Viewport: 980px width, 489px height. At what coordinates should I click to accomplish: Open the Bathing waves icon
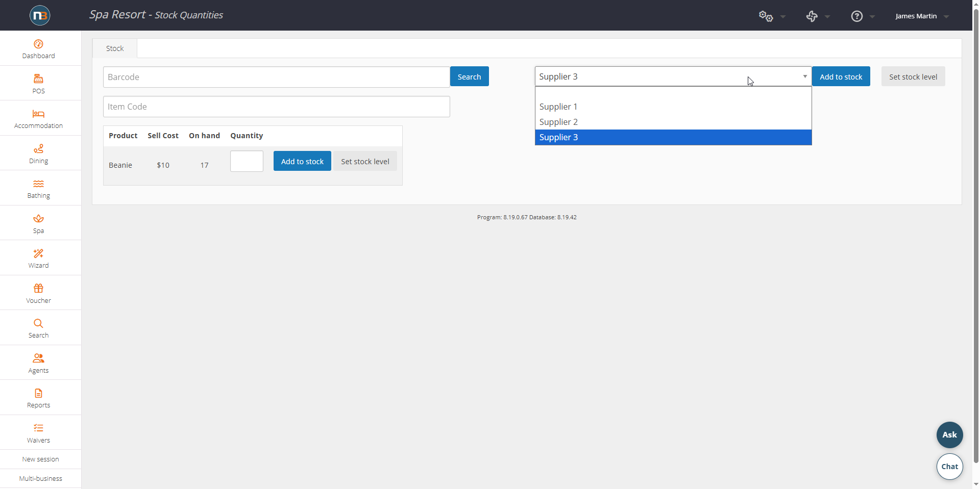click(x=38, y=184)
